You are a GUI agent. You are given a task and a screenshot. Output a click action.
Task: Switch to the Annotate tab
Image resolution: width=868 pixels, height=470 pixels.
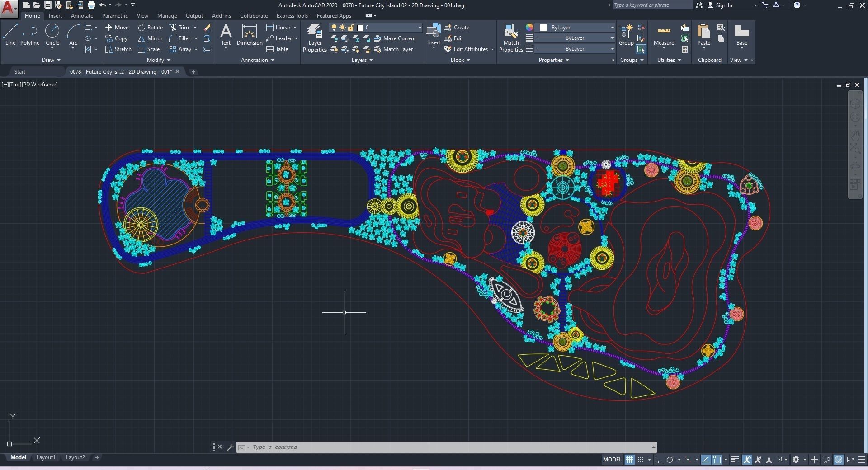[82, 16]
